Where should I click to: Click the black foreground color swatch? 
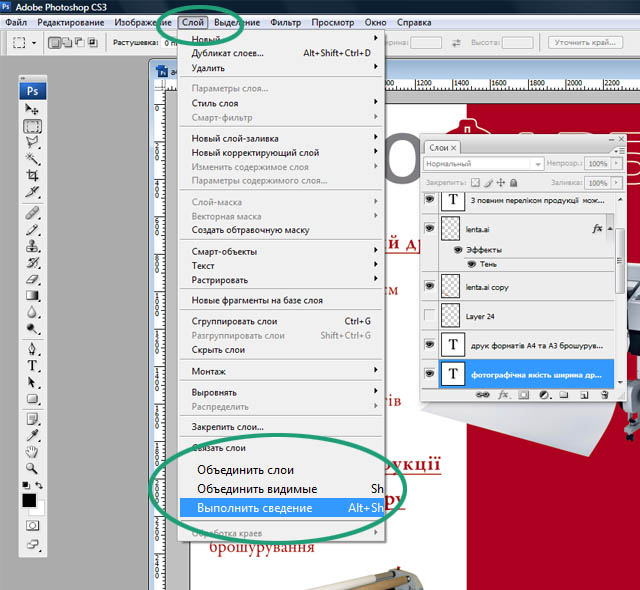click(x=29, y=499)
